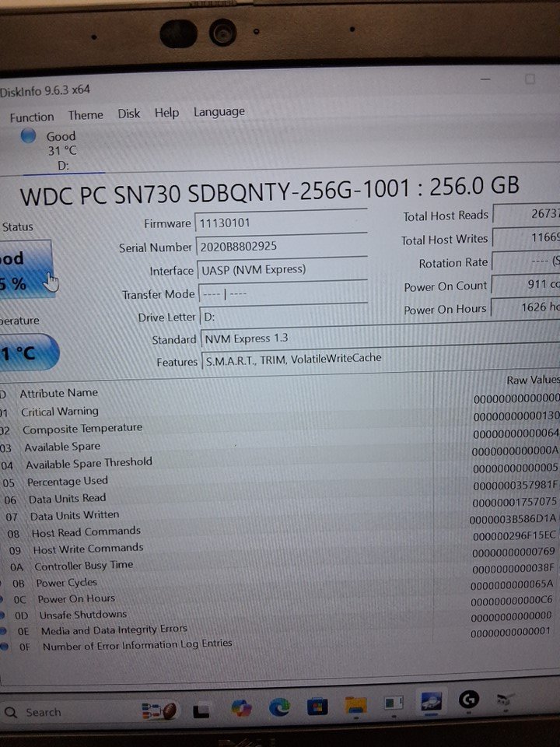This screenshot has width=560, height=747.
Task: Open the Disk menu
Action: [129, 114]
